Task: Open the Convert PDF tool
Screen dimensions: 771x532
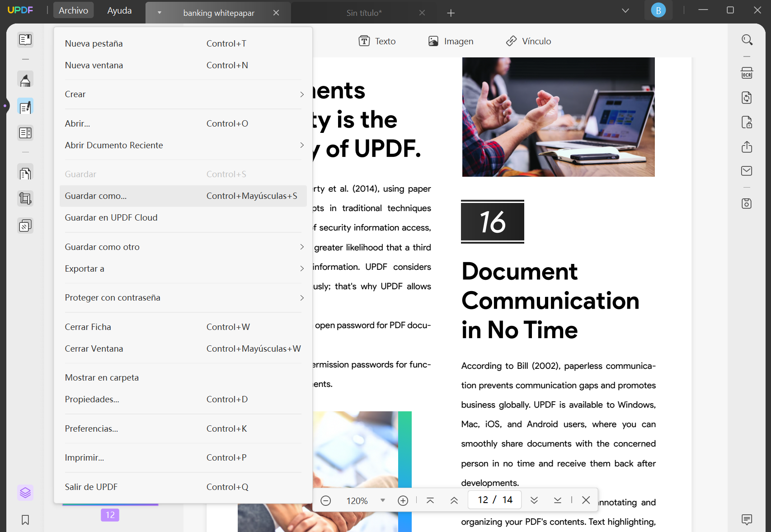Action: pos(747,97)
